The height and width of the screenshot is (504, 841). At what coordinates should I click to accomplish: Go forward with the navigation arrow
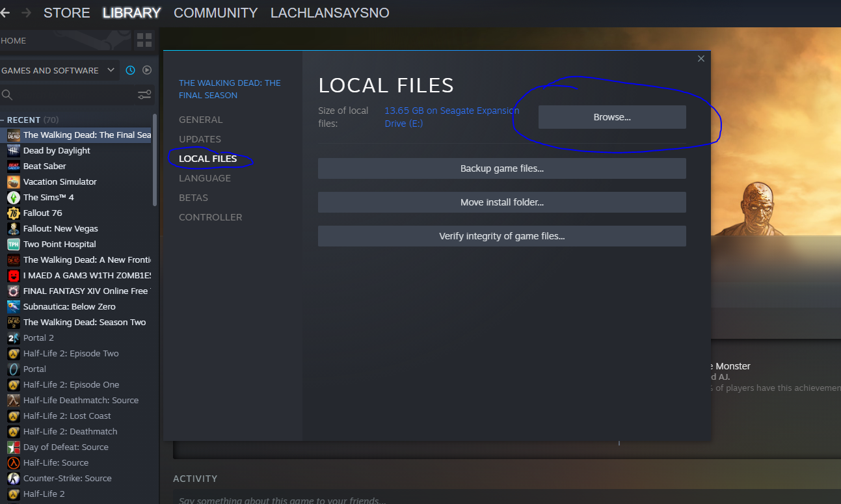pyautogui.click(x=26, y=12)
